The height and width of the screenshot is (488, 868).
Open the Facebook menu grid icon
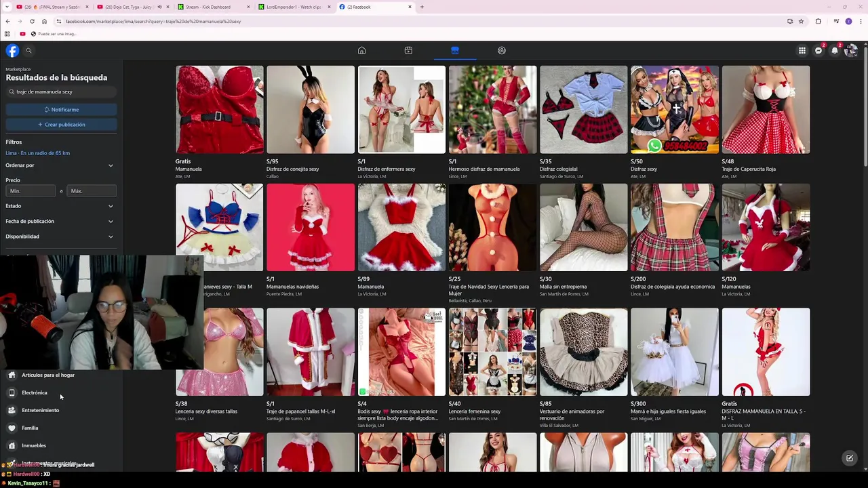coord(802,51)
